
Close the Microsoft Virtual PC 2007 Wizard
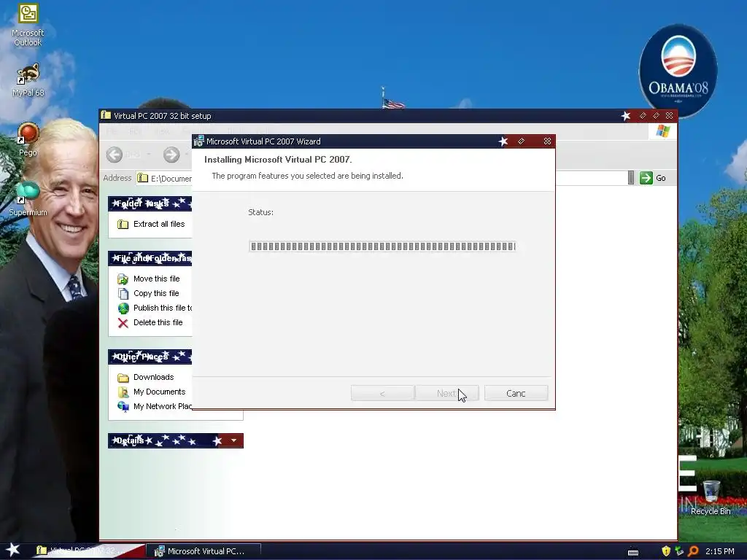click(x=547, y=141)
